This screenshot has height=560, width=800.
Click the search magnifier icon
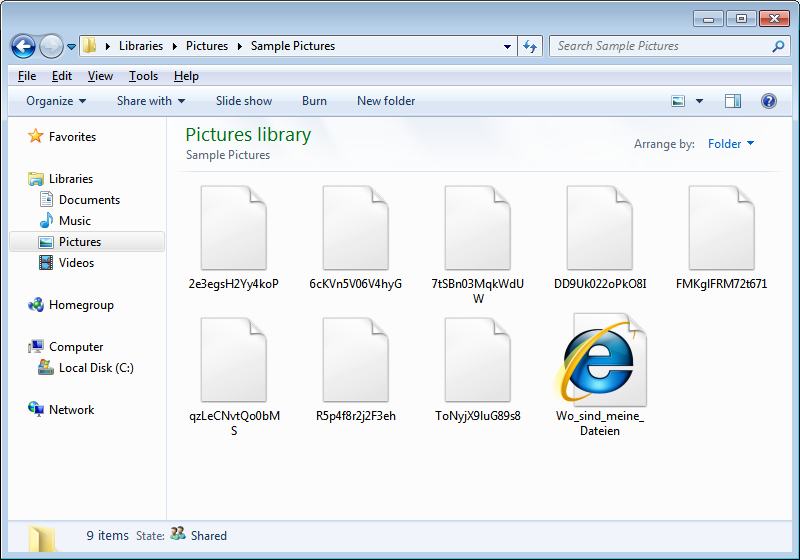pos(778,46)
